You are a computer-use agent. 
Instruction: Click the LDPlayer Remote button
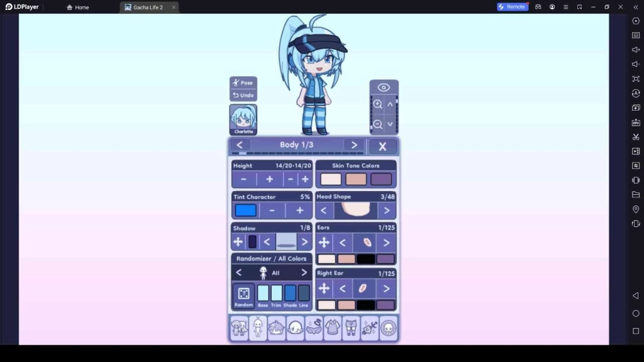point(512,7)
